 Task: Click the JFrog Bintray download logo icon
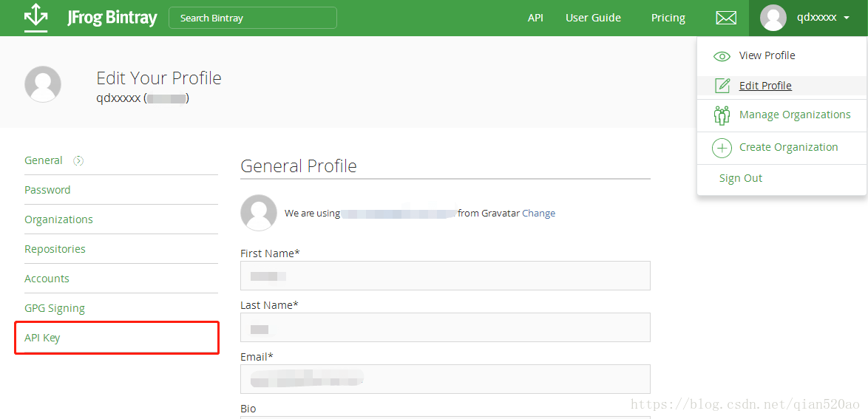point(36,18)
